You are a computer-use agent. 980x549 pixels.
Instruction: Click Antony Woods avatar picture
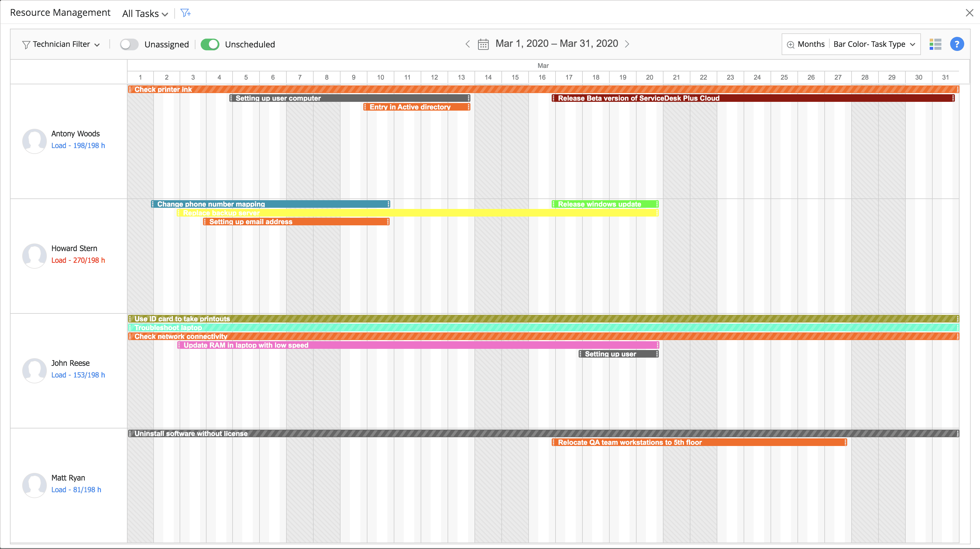(35, 140)
